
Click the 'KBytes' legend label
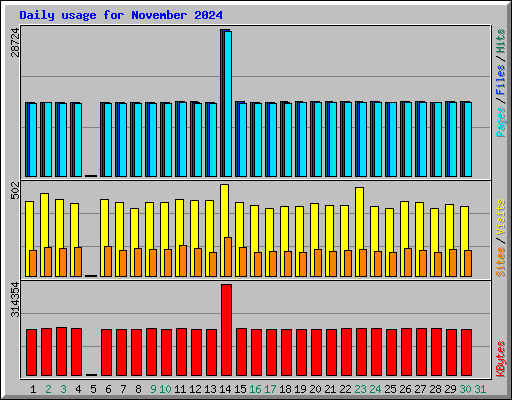coord(501,359)
